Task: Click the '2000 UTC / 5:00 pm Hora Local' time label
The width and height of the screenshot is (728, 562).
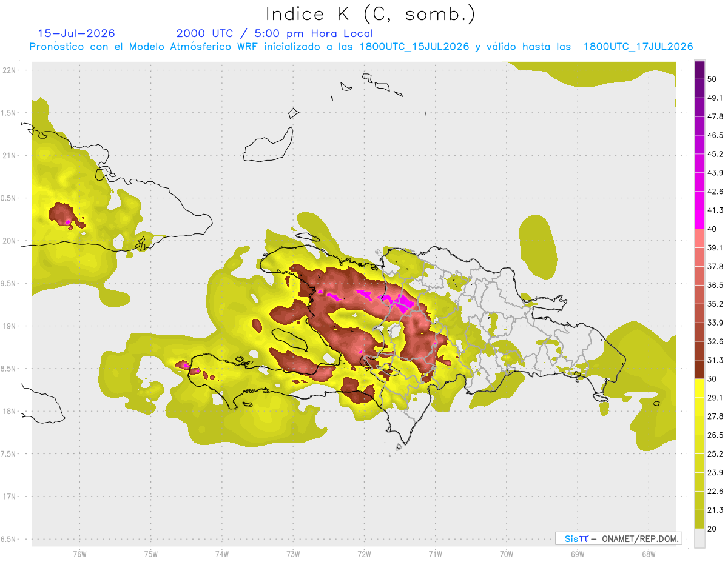Action: (x=275, y=33)
